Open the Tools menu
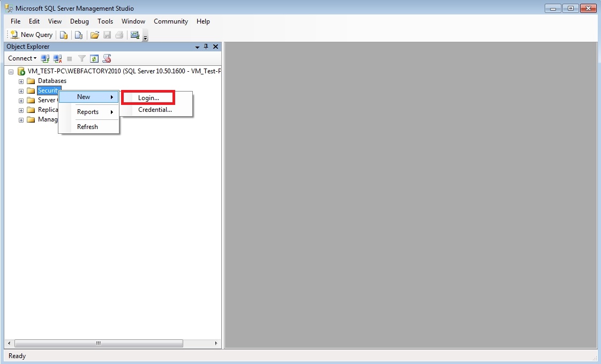This screenshot has height=364, width=601. click(x=105, y=21)
